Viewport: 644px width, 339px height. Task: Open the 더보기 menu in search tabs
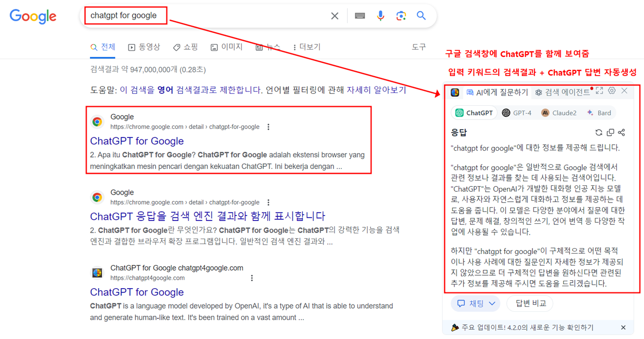tap(307, 47)
